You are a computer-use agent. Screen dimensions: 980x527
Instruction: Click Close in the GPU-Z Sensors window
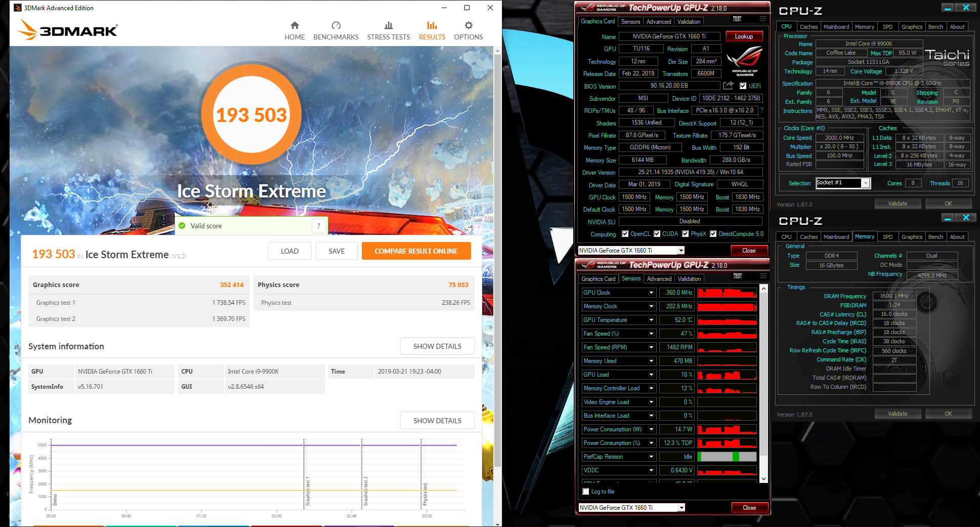749,508
